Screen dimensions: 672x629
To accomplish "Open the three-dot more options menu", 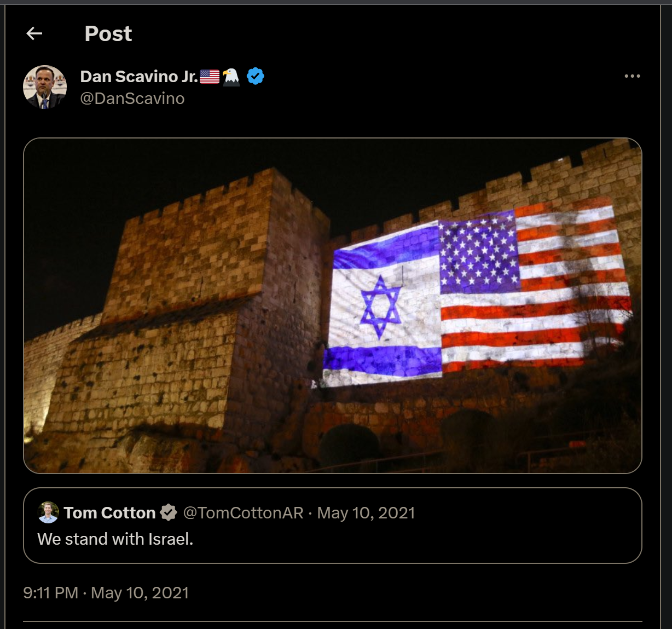I will pos(632,76).
